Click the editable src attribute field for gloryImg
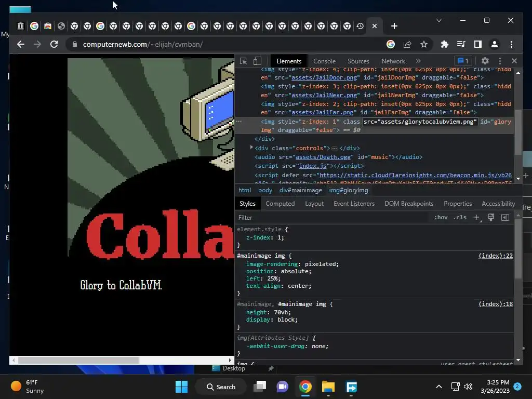This screenshot has height=399, width=532. point(420,122)
